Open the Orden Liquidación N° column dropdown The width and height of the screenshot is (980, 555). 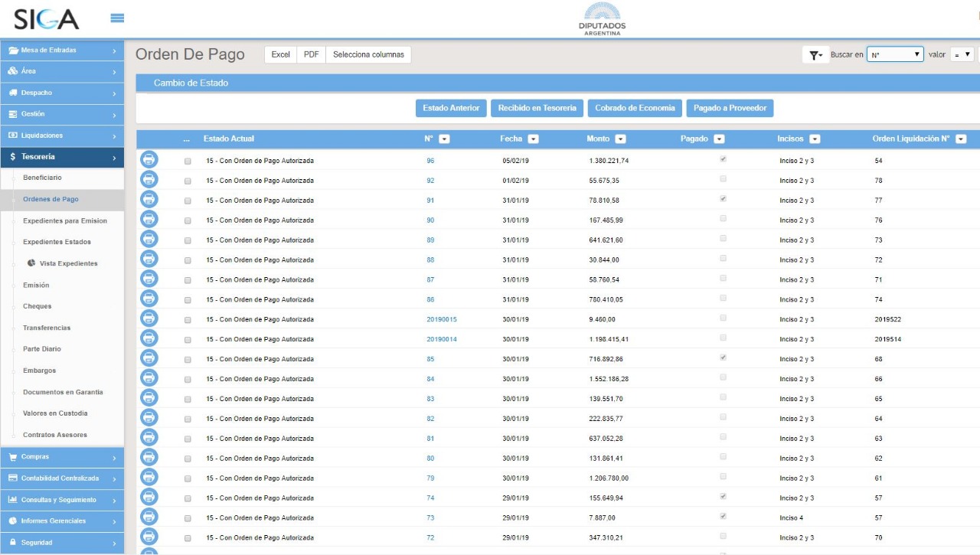click(x=961, y=139)
